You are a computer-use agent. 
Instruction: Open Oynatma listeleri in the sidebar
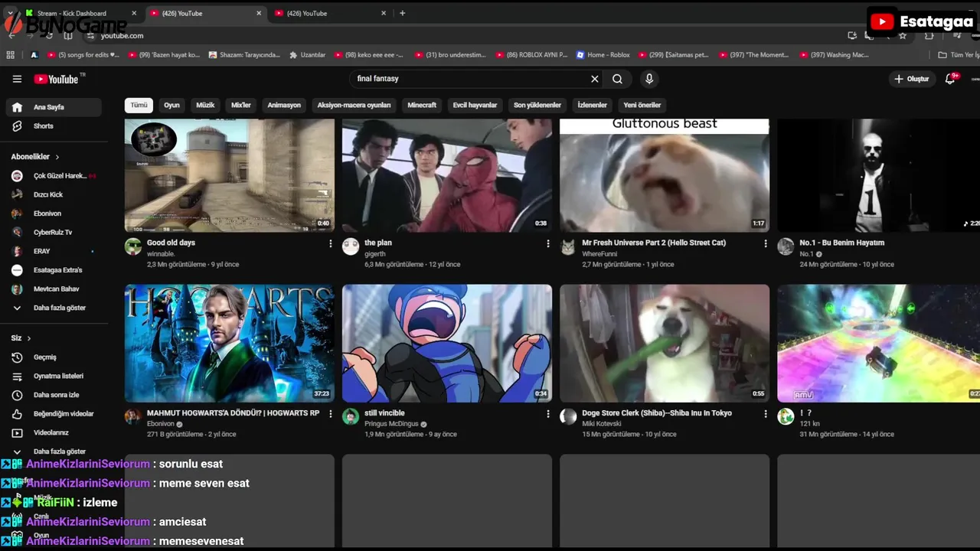(54, 376)
